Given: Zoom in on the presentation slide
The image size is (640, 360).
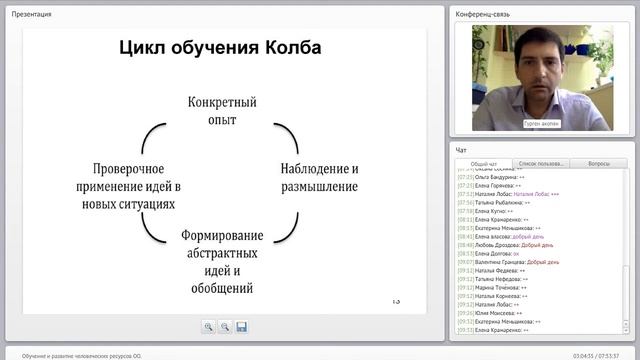Looking at the screenshot, I should coord(209,327).
